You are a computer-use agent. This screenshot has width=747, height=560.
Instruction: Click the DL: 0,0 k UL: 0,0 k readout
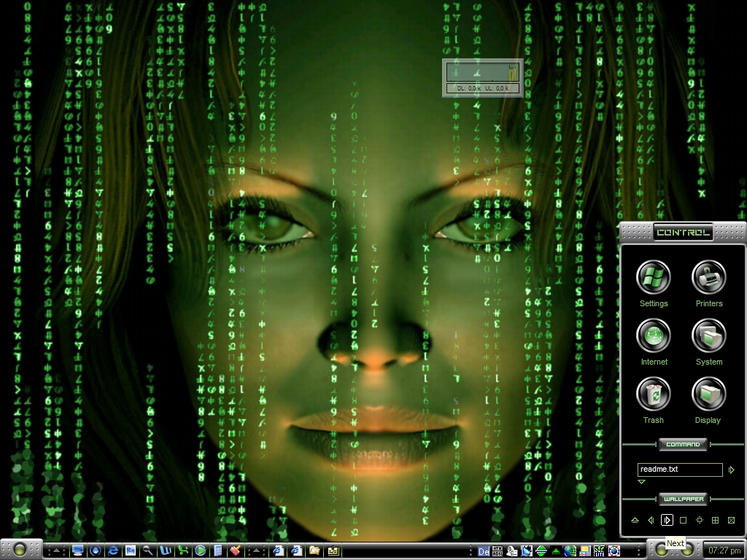pyautogui.click(x=483, y=88)
